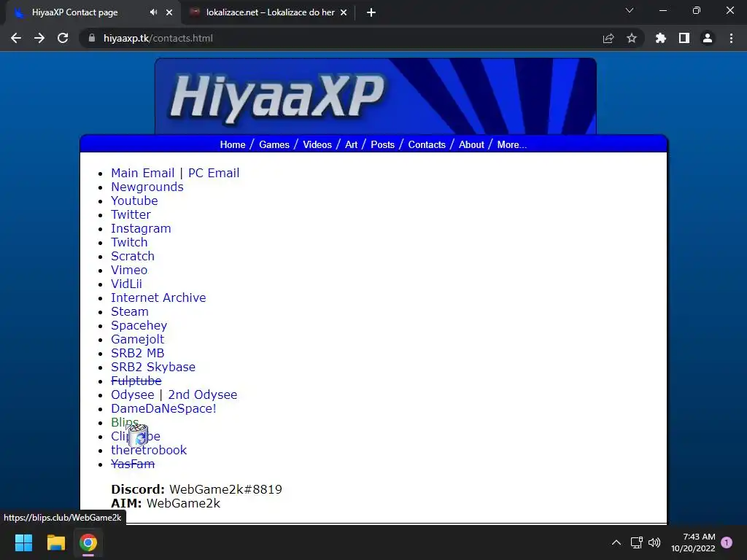747x560 pixels.
Task: Click the Discord WebGame2k#8819 text
Action: (196, 489)
